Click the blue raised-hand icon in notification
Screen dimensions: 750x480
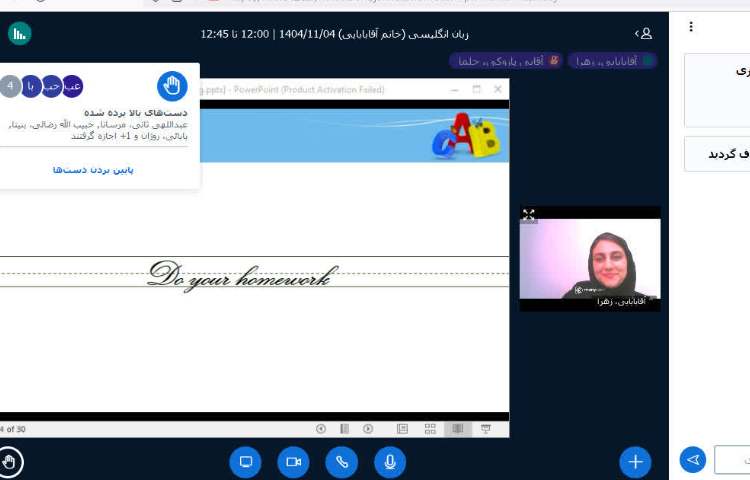click(x=172, y=86)
